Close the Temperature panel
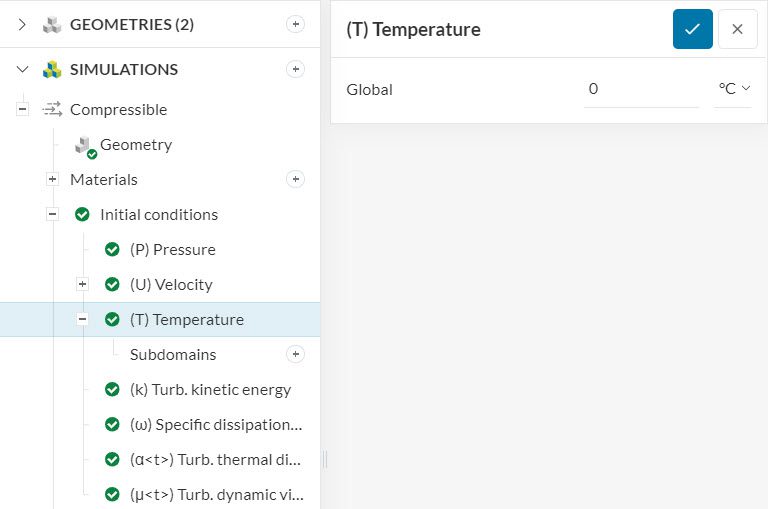The image size is (768, 509). click(x=737, y=29)
